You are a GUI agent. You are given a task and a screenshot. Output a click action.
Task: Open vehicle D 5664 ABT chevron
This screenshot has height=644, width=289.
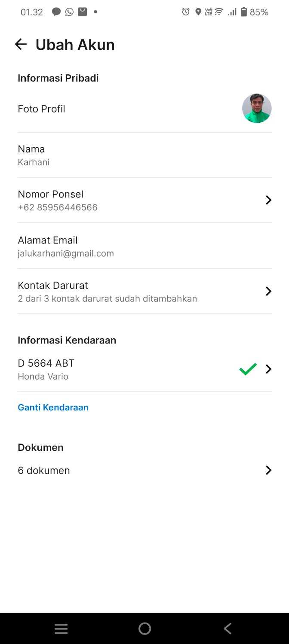click(268, 369)
